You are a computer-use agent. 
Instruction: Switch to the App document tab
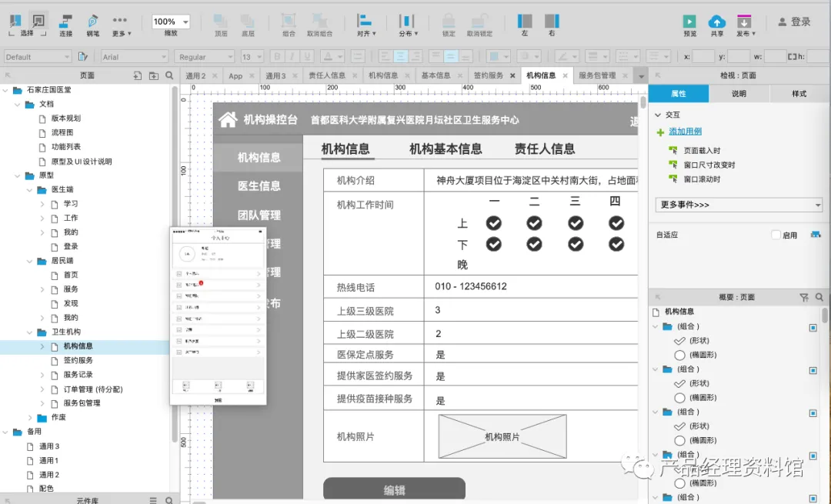pyautogui.click(x=235, y=75)
